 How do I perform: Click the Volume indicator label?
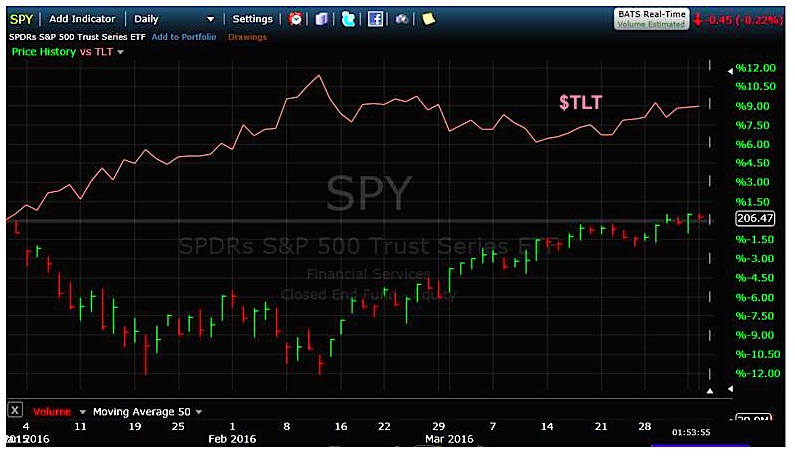point(52,412)
